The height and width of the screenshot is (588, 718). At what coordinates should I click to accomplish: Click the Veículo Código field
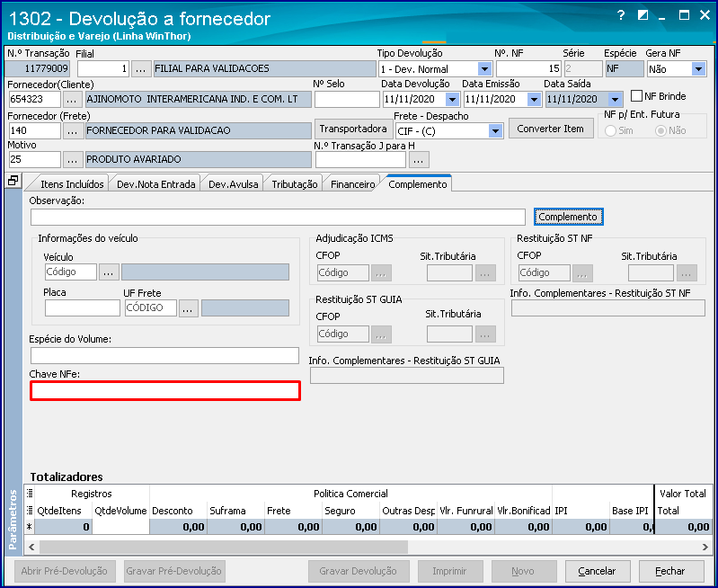pos(71,272)
